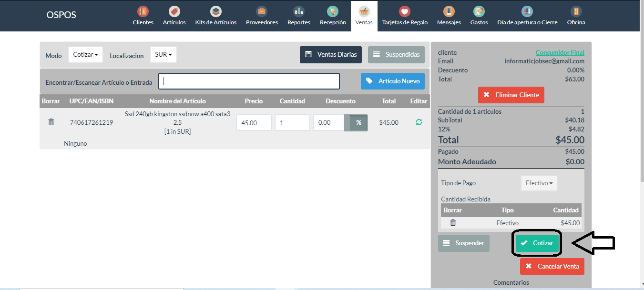Image resolution: width=644 pixels, height=290 pixels.
Task: Go to OSPOS home logo
Action: tap(61, 15)
